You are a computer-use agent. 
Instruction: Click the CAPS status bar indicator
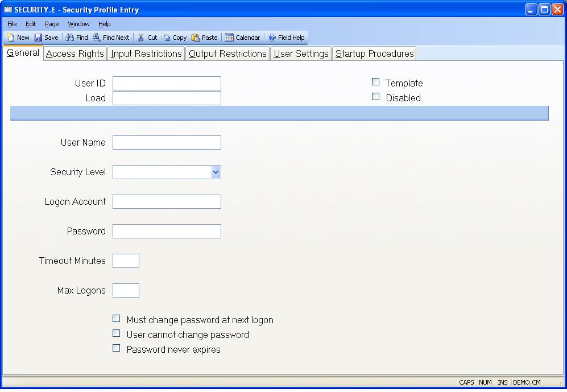click(x=466, y=382)
